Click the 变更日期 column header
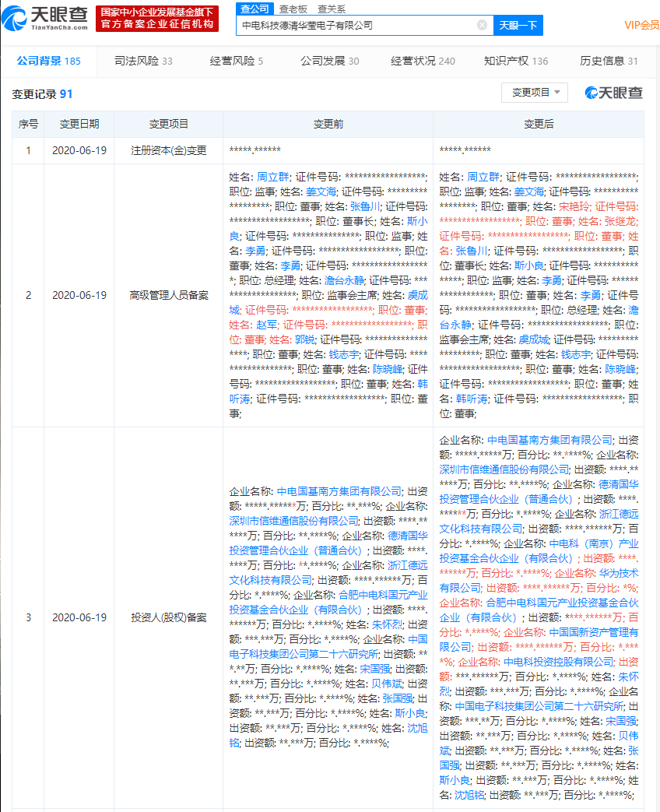 [x=79, y=124]
